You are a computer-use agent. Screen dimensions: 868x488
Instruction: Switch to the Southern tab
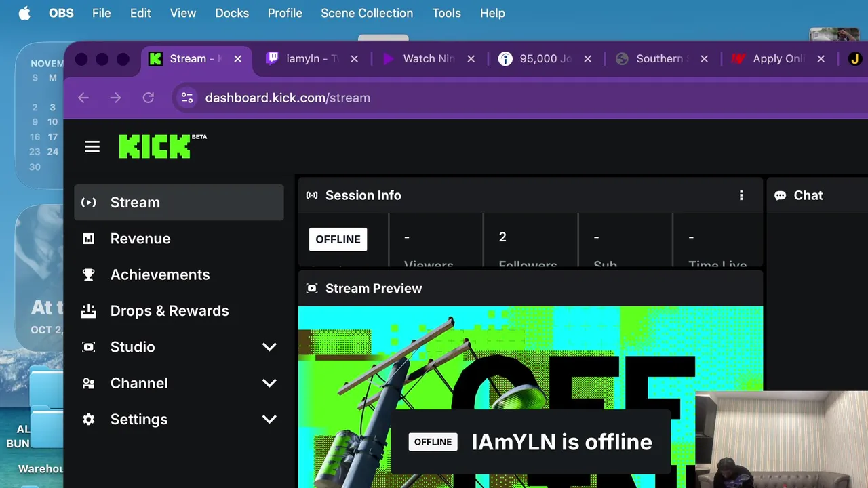662,59
